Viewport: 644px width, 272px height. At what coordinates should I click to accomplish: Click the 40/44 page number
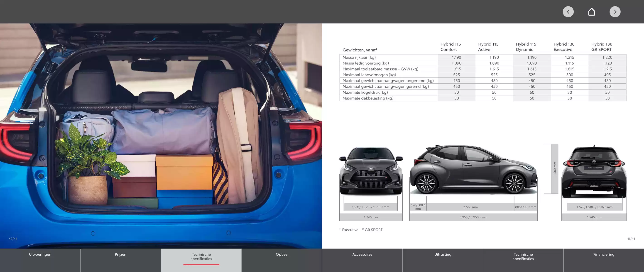pos(13,239)
